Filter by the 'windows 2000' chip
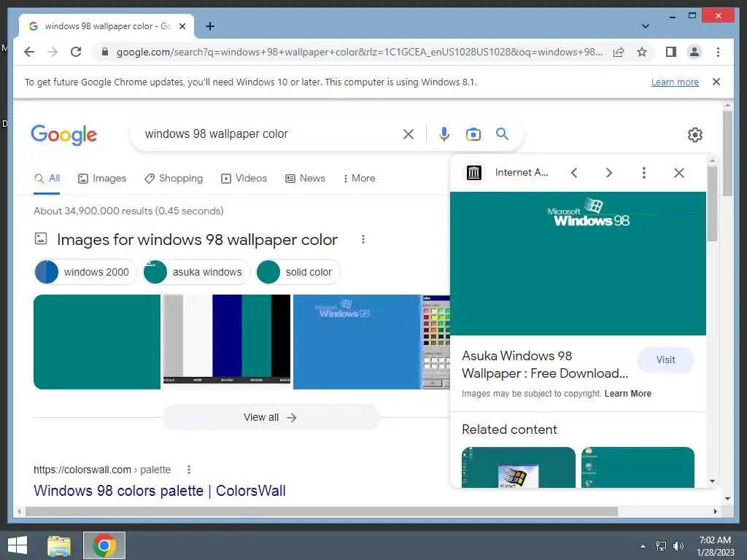Viewport: 747px width, 560px height. point(86,273)
